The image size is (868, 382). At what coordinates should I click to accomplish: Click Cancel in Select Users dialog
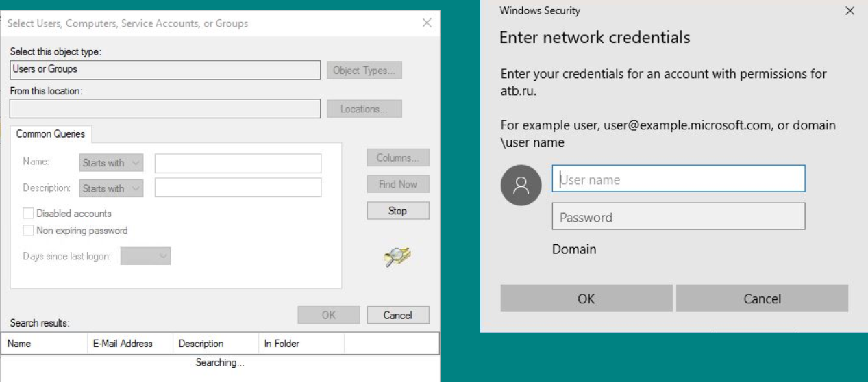coord(397,315)
